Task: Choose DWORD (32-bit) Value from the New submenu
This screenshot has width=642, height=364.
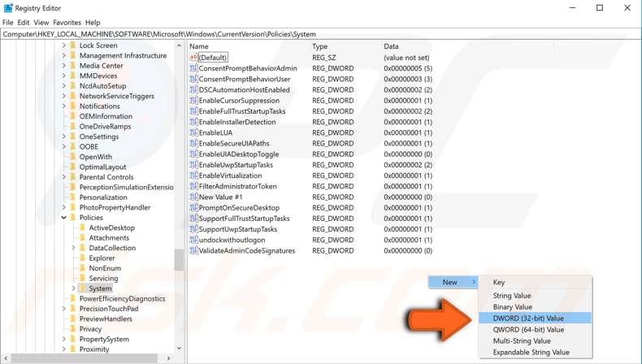Action: click(x=536, y=318)
